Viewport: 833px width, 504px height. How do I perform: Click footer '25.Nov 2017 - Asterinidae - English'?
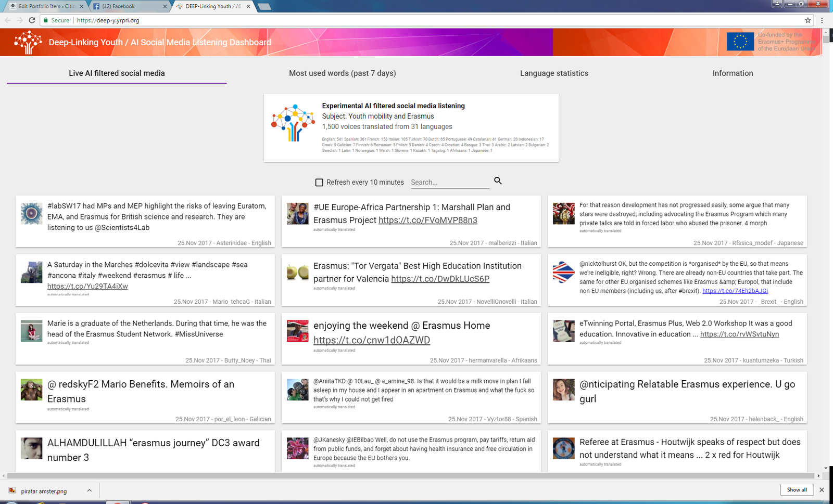pyautogui.click(x=224, y=243)
